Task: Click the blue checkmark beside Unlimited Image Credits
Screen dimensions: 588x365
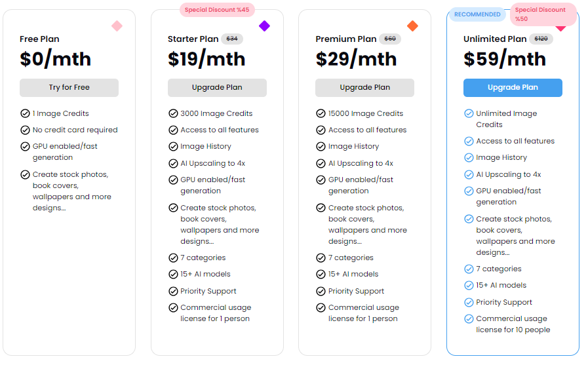Action: click(x=469, y=113)
